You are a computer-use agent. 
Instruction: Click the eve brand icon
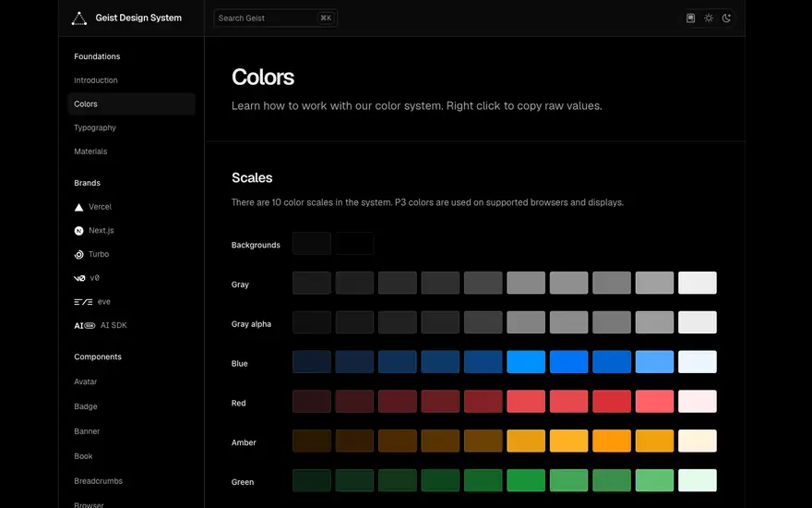83,302
